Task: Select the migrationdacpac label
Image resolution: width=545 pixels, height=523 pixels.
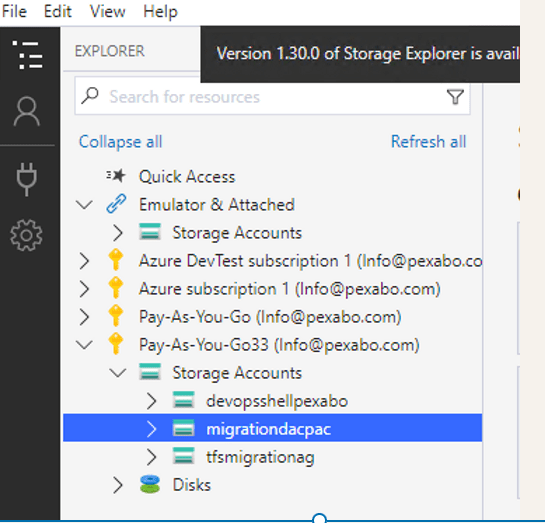Action: pyautogui.click(x=268, y=430)
